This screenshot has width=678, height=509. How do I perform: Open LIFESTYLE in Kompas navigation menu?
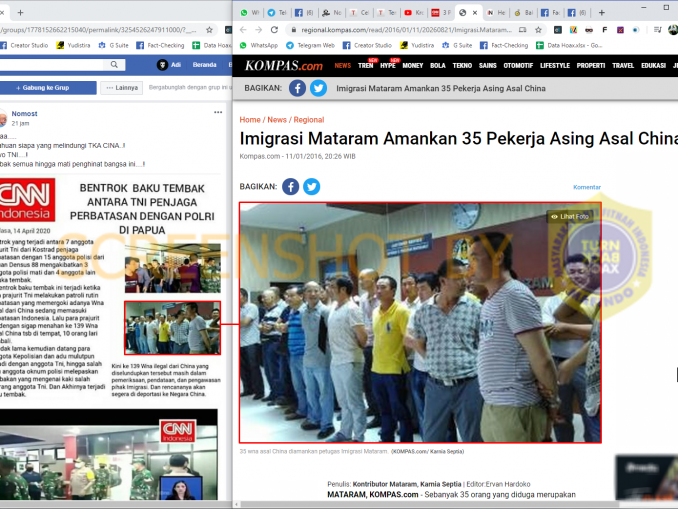point(555,66)
